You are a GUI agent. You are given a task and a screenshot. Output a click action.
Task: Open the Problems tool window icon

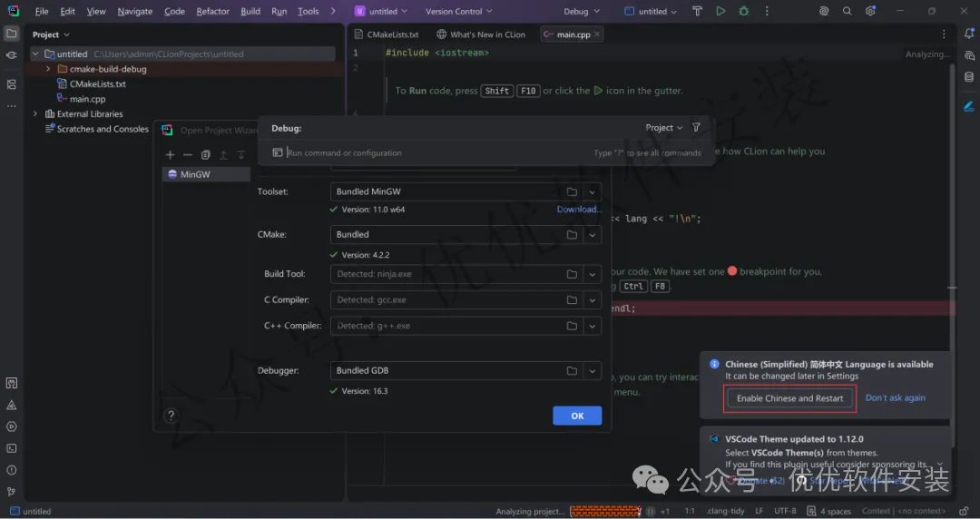tap(11, 470)
